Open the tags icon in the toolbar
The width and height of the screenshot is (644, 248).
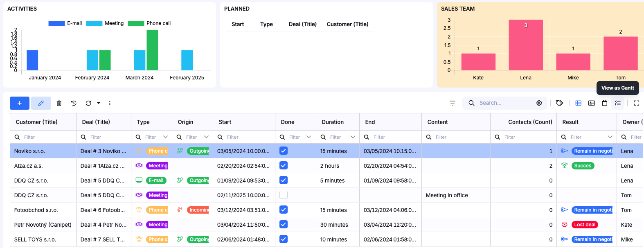pyautogui.click(x=559, y=103)
